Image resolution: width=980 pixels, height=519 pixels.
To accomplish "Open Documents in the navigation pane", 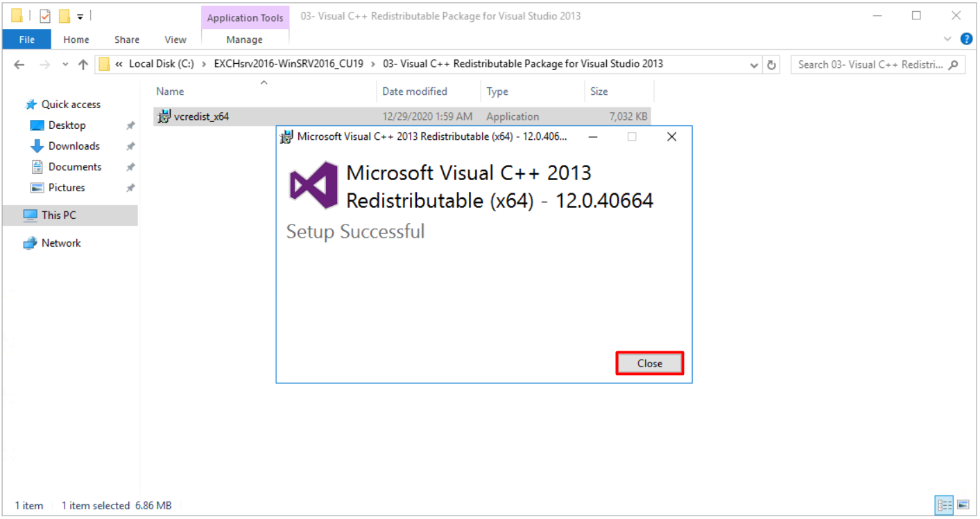I will [x=75, y=167].
